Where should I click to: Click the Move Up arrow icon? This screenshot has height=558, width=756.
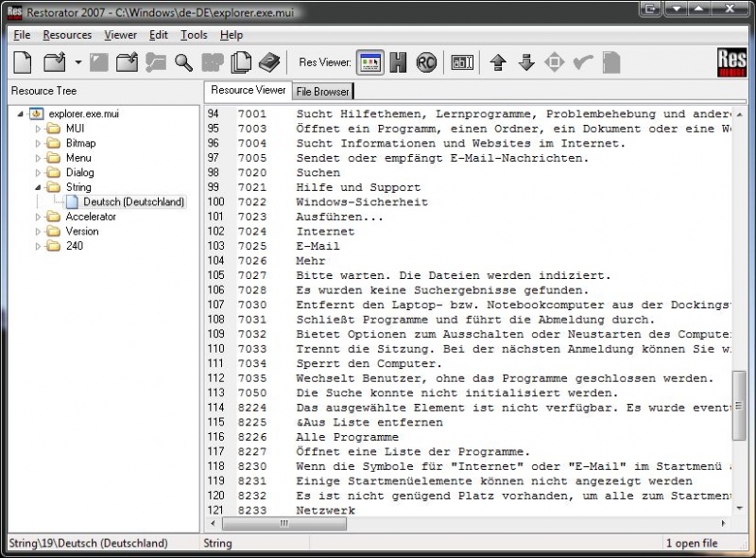point(498,62)
